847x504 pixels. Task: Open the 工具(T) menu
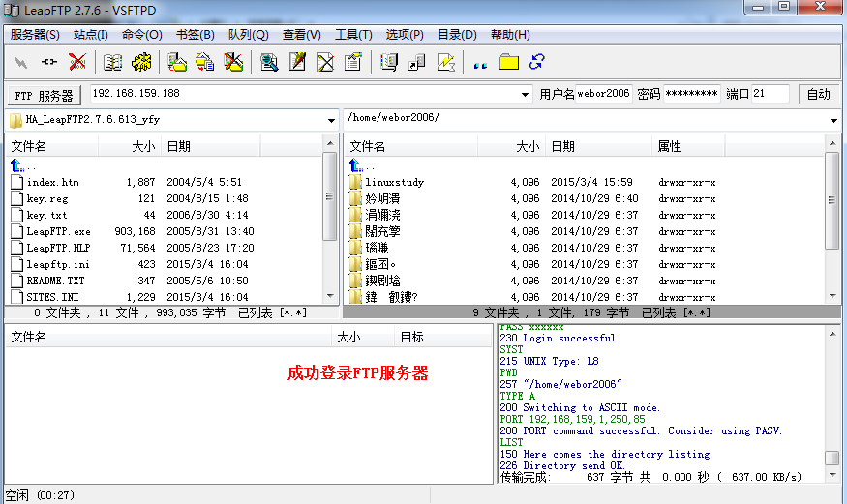(x=353, y=35)
